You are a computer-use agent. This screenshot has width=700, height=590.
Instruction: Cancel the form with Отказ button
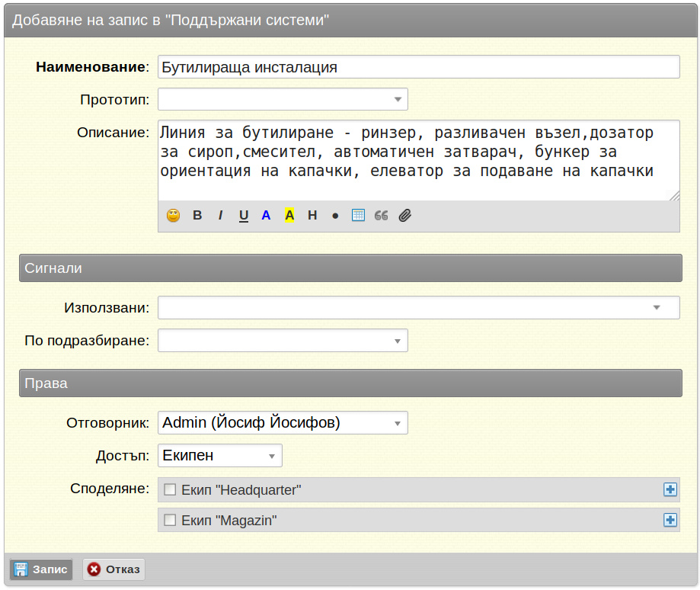pyautogui.click(x=113, y=569)
